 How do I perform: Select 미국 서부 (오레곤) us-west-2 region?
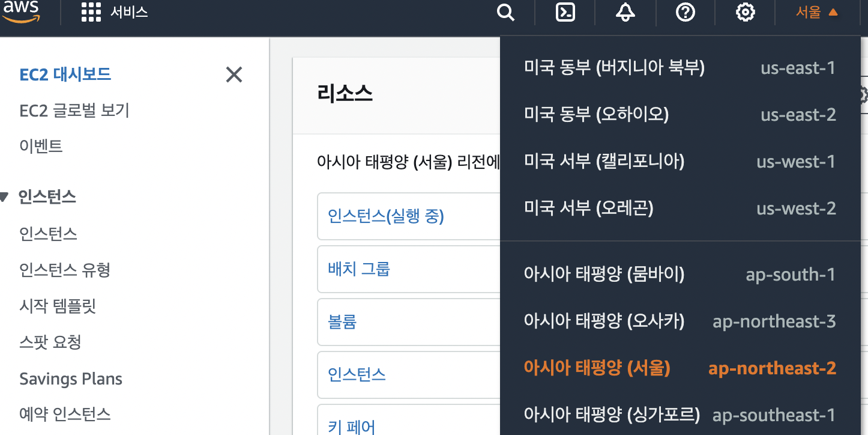tap(680, 208)
